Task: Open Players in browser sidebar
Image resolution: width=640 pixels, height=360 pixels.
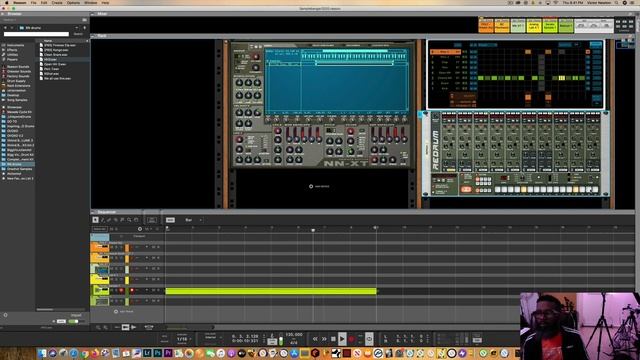Action: point(12,59)
